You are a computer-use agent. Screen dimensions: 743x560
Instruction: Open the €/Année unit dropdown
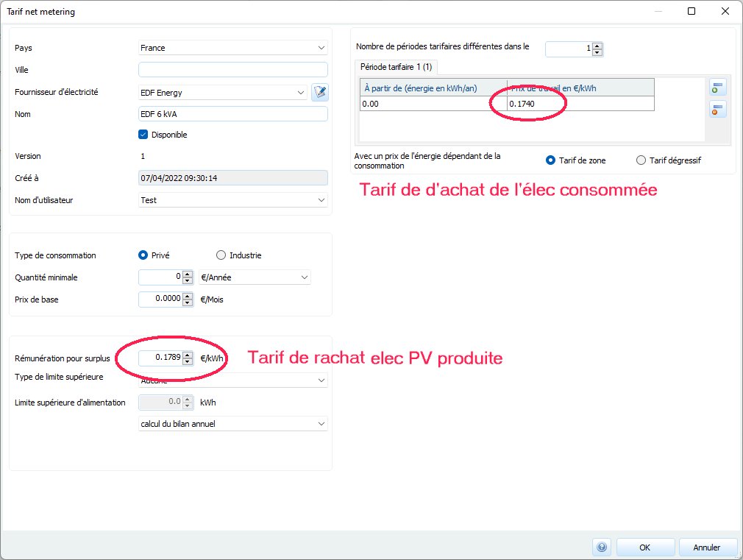coord(255,277)
